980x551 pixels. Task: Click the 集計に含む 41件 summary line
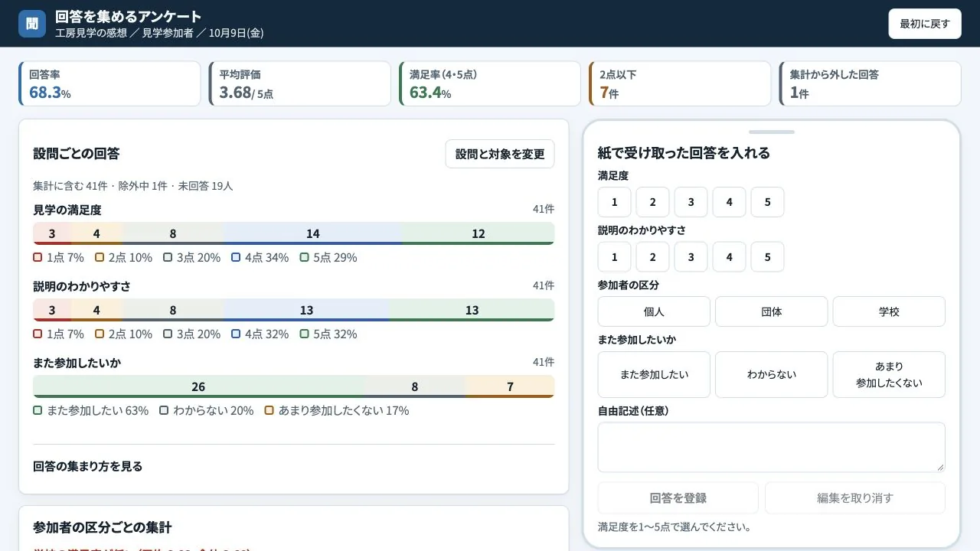point(133,186)
